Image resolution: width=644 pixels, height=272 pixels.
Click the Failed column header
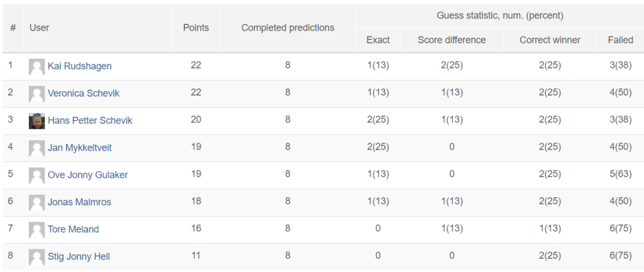[621, 40]
